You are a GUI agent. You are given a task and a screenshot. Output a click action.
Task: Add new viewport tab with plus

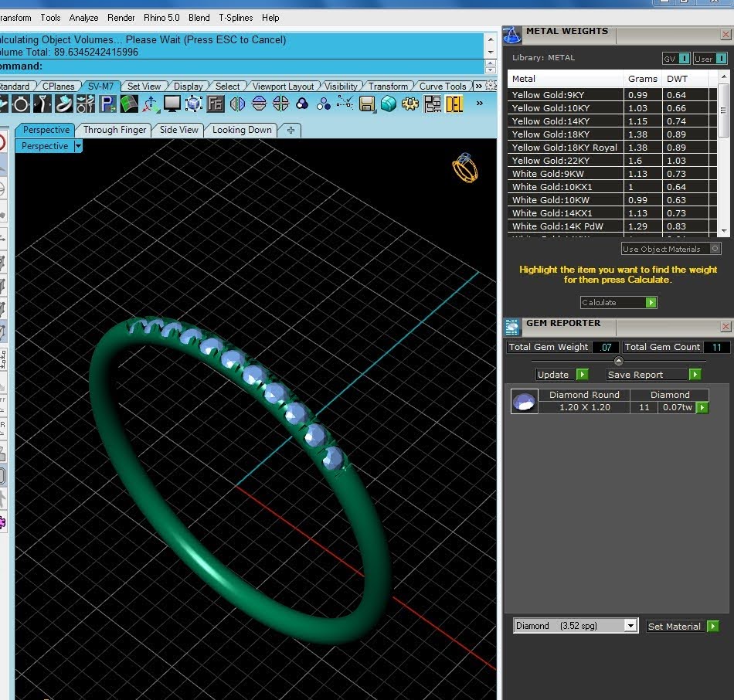coord(291,130)
